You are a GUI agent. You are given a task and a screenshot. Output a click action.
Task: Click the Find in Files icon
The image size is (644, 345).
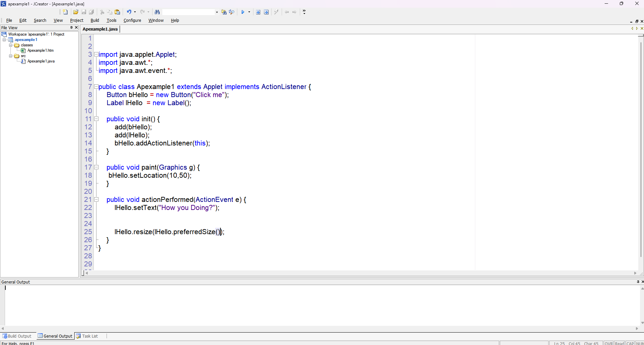[224, 12]
